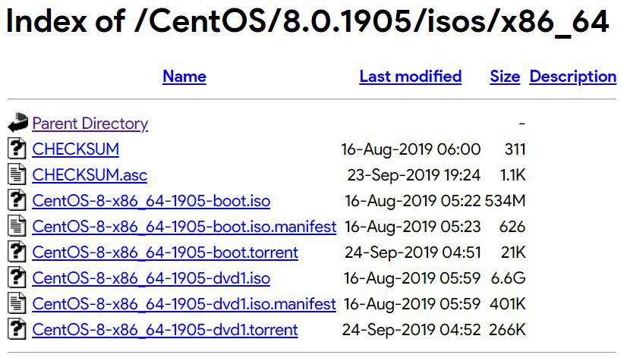Image resolution: width=627 pixels, height=364 pixels.
Task: Sort listing by Last modified header
Action: tap(410, 77)
